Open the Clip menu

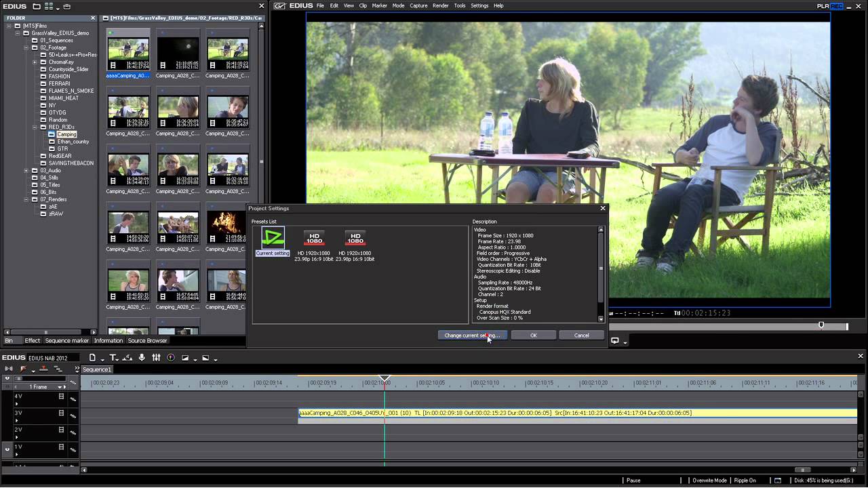363,5
